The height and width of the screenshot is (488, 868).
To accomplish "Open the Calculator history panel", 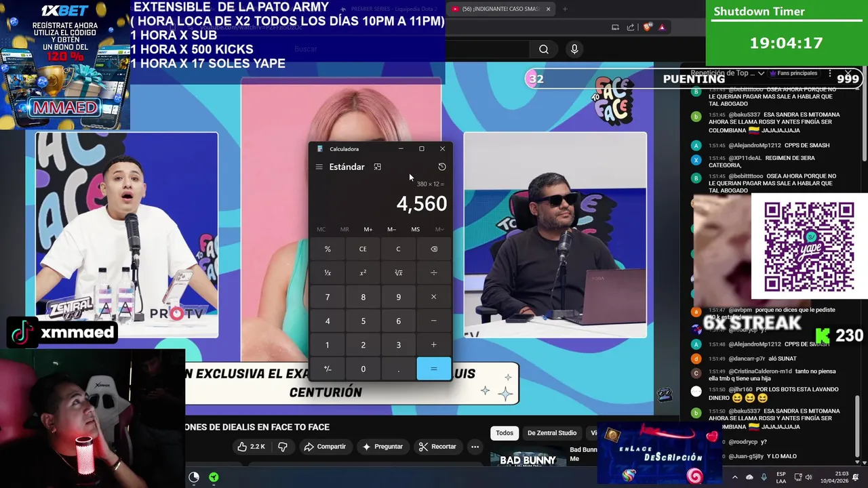I will point(442,167).
